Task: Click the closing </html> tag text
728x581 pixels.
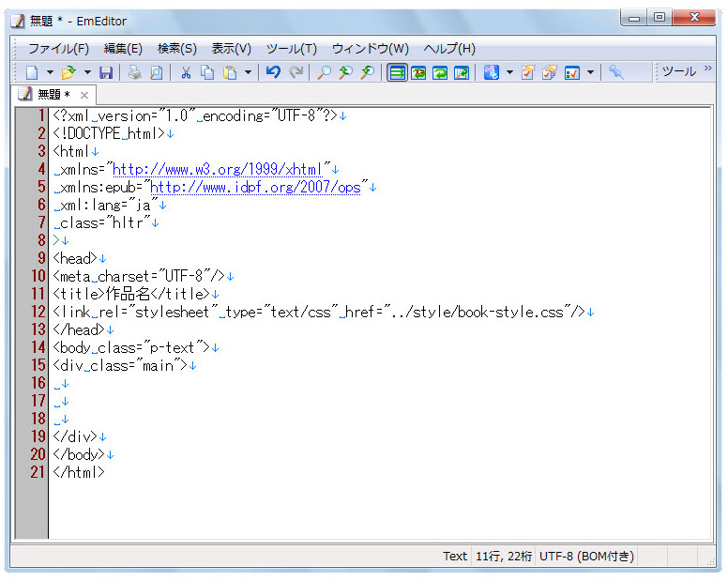Action: [79, 472]
